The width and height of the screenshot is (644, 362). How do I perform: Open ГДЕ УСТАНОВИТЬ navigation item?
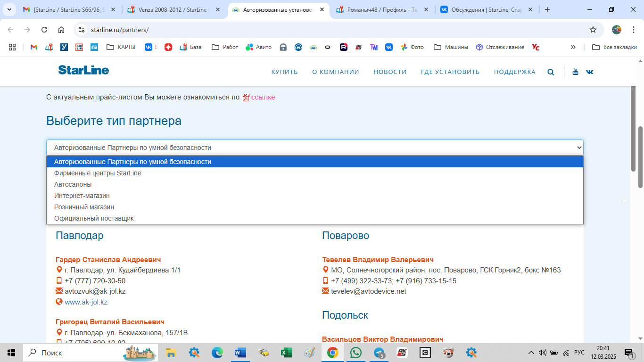450,72
